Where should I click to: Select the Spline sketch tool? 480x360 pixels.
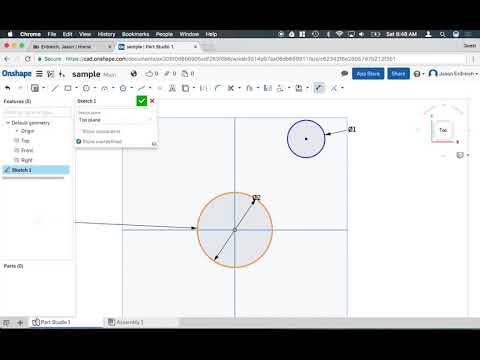point(142,88)
